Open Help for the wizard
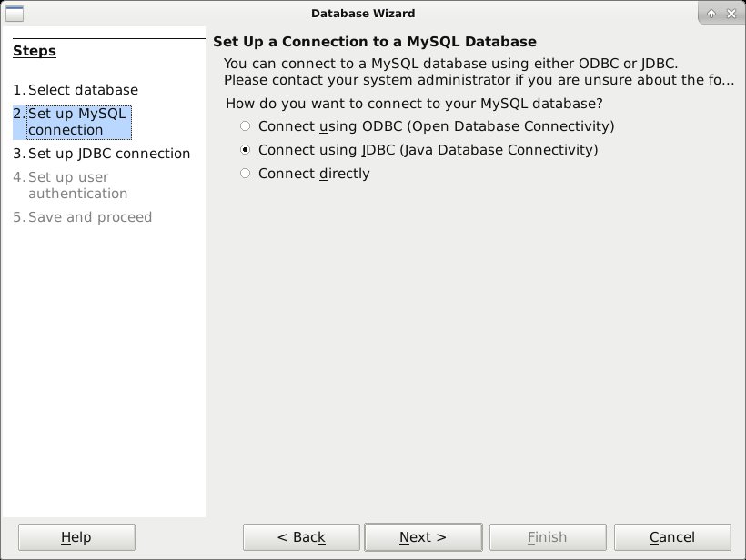 point(76,536)
